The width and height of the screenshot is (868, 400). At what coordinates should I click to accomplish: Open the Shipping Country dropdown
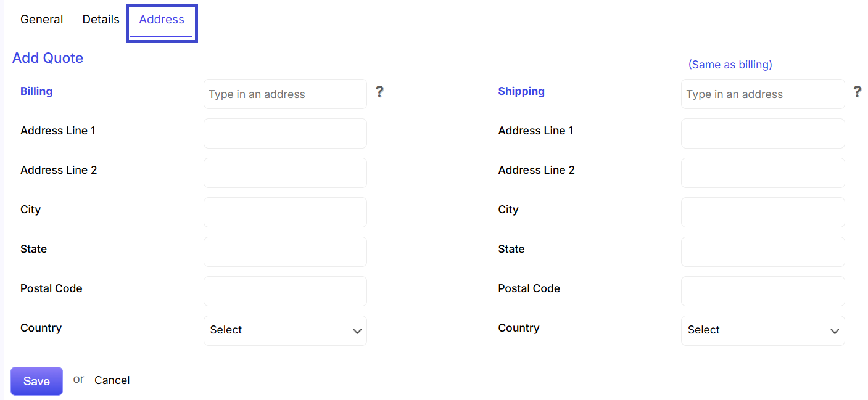tap(763, 330)
